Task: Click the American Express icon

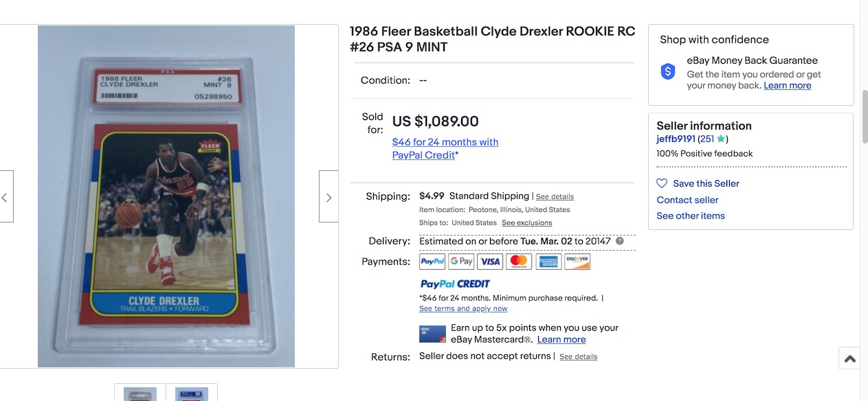Action: [x=548, y=262]
